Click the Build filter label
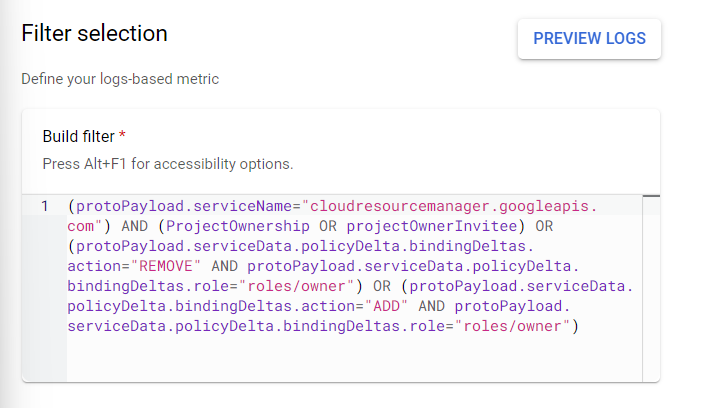Screen dimensions: 727x408 tap(78, 135)
